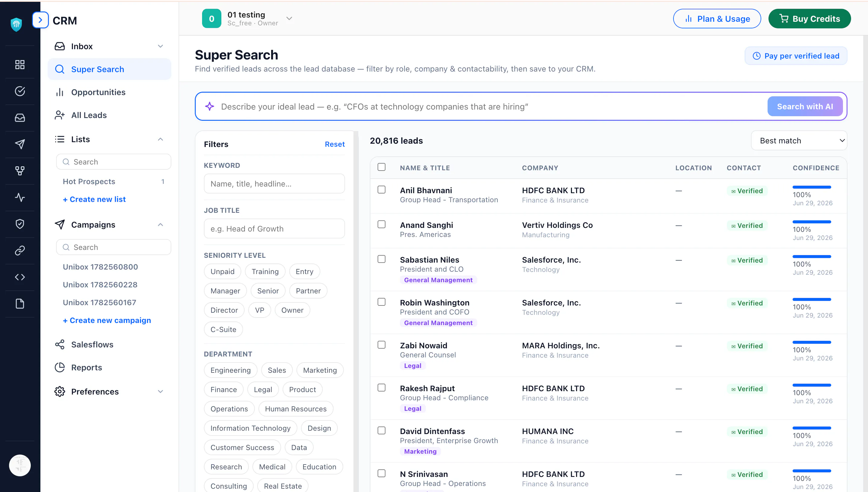Go to Opportunities in the sidebar
Image resolution: width=868 pixels, height=492 pixels.
[x=98, y=92]
